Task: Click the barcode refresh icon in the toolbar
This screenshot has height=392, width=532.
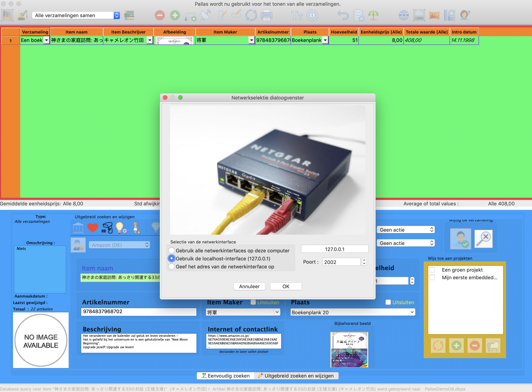Action: click(449, 15)
